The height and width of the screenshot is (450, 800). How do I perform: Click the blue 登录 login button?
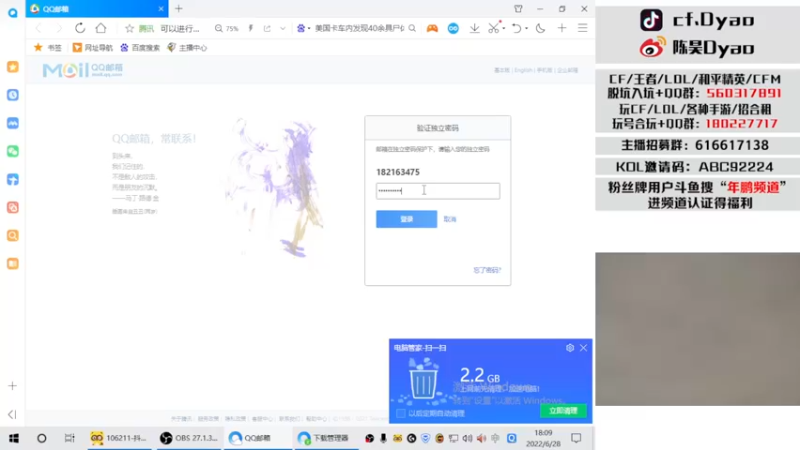coord(407,219)
